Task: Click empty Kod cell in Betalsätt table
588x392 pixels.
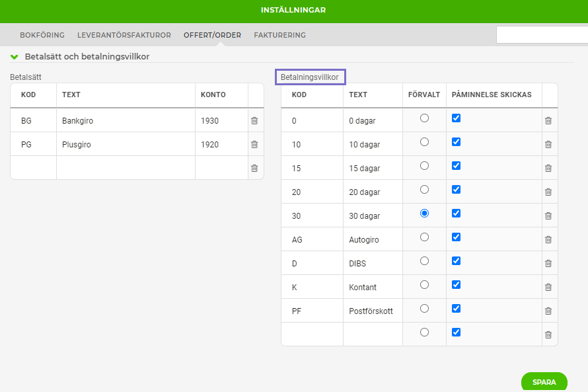Action: tap(34, 168)
